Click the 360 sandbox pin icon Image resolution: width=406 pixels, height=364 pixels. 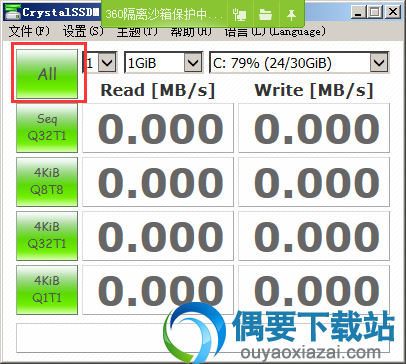coord(291,14)
